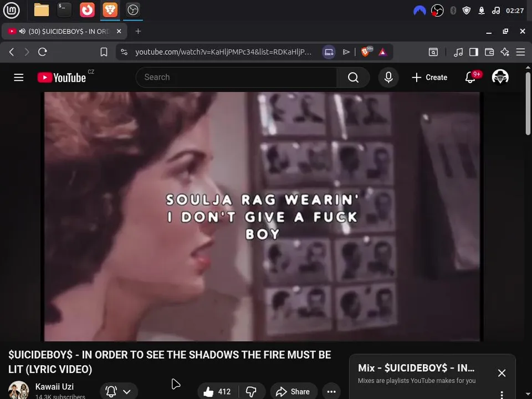Go to the YouTube home logo

coord(62,78)
